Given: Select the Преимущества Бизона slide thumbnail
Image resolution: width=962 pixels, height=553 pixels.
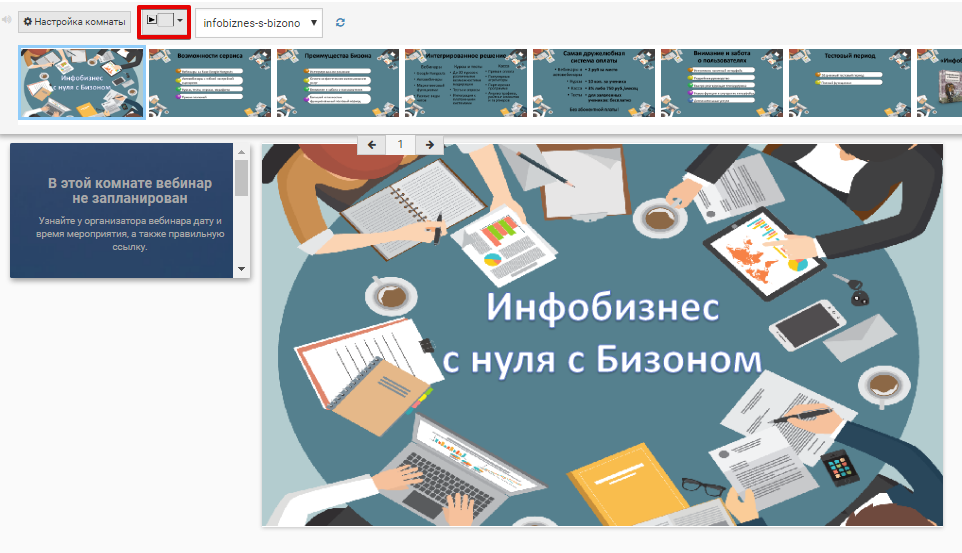Looking at the screenshot, I should click(338, 82).
